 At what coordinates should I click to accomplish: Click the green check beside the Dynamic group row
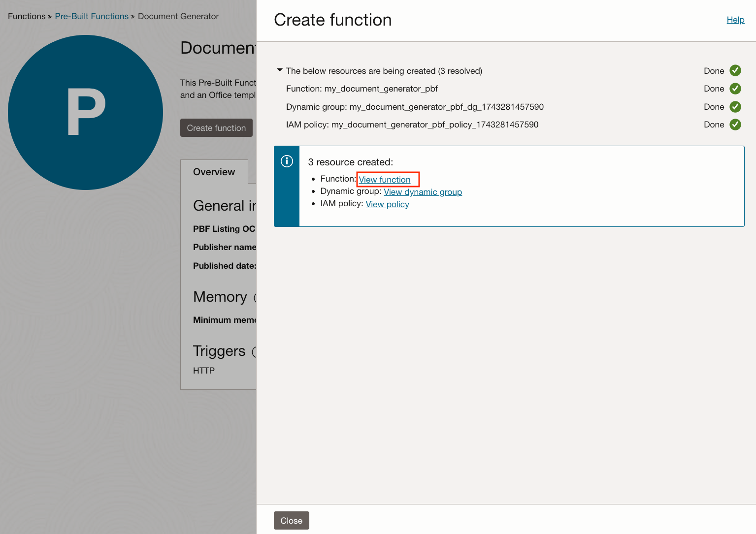(735, 107)
